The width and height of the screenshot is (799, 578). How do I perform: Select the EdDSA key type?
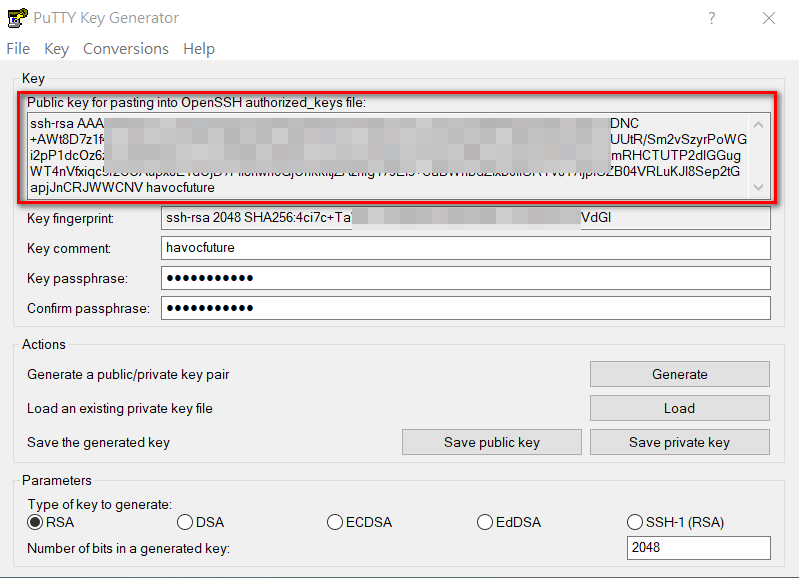(485, 522)
